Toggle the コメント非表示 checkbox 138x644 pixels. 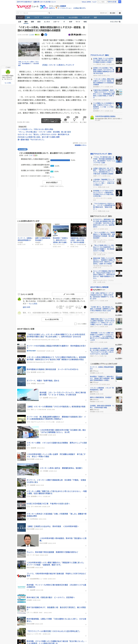(75, 324)
